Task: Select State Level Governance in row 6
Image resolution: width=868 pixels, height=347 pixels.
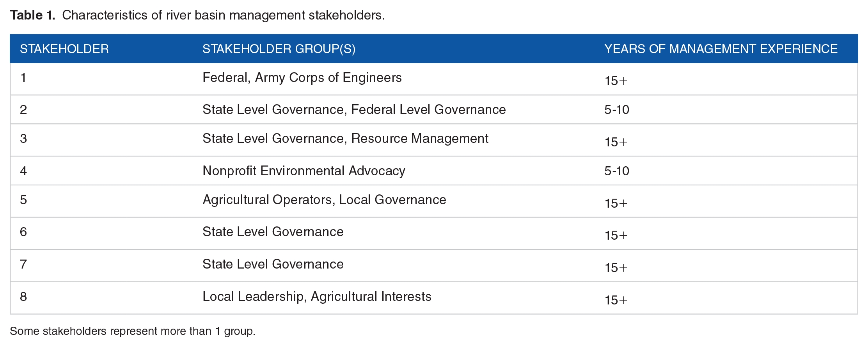Action: point(273,232)
